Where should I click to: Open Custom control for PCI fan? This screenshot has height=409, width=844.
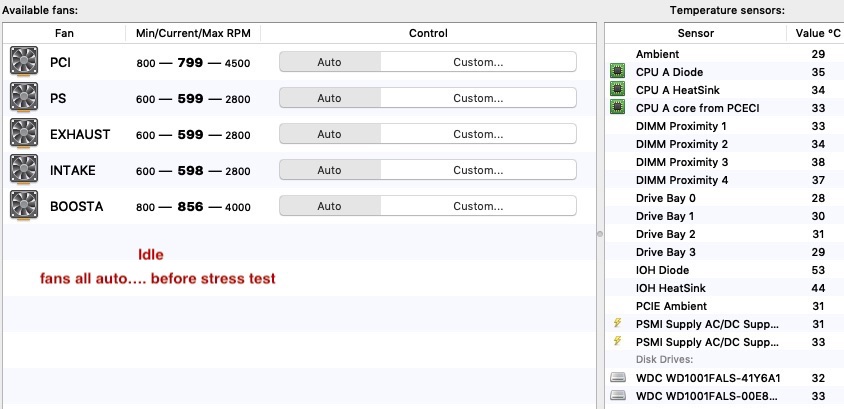tap(478, 62)
